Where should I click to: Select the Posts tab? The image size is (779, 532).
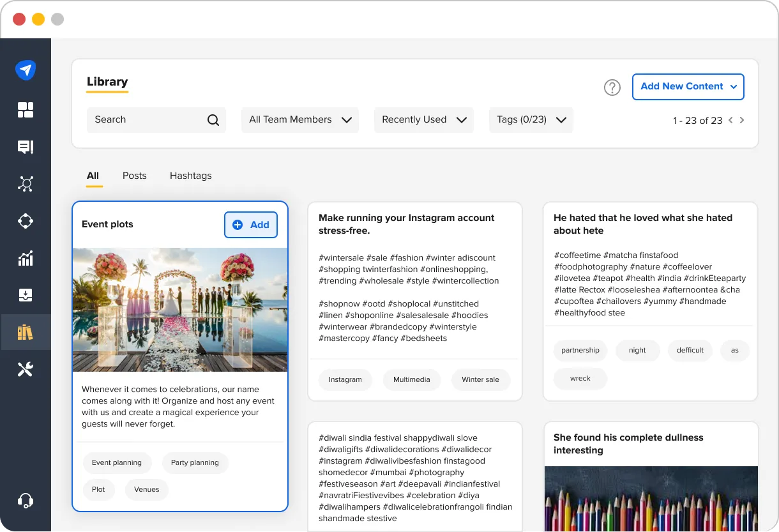134,176
